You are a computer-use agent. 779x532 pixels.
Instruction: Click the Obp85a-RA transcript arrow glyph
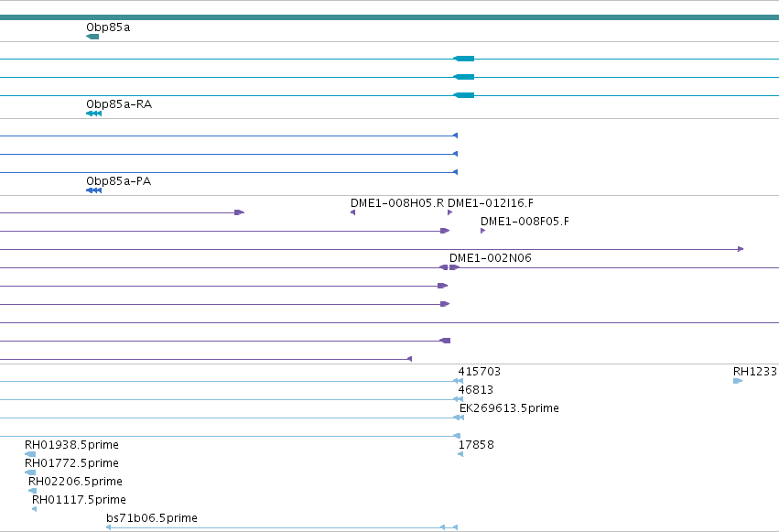[x=94, y=114]
